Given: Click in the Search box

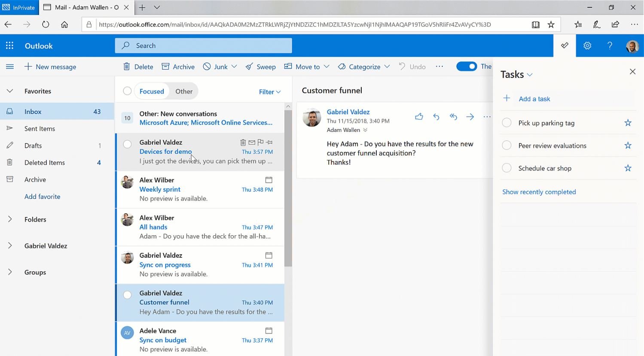Looking at the screenshot, I should pyautogui.click(x=203, y=46).
